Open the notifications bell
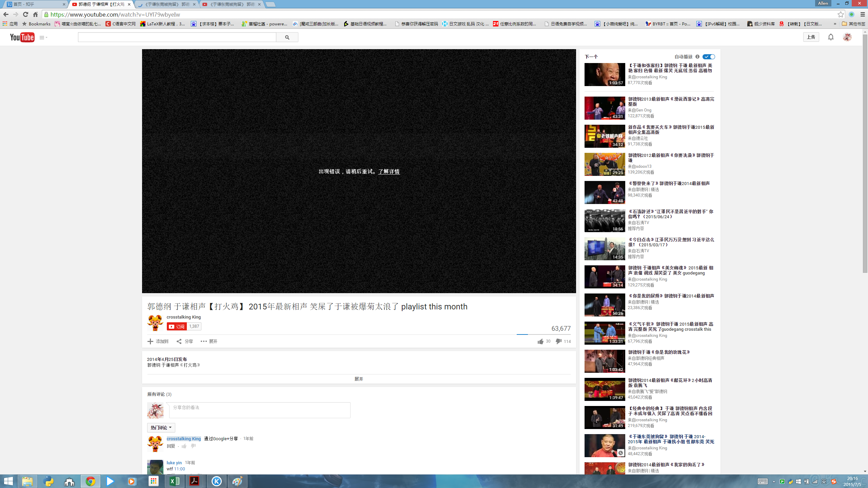The width and height of the screenshot is (868, 488). click(x=831, y=37)
